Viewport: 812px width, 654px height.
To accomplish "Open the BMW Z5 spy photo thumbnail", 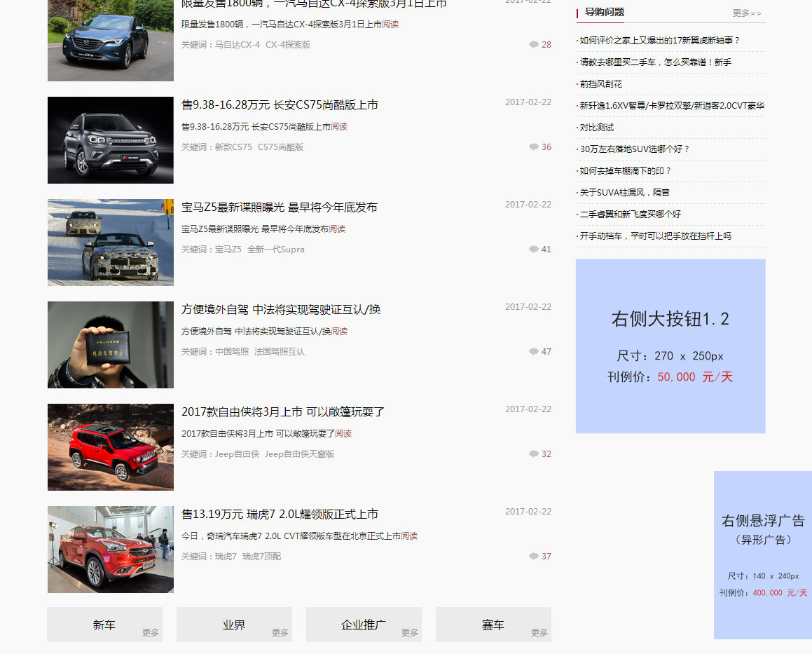I will (x=110, y=243).
